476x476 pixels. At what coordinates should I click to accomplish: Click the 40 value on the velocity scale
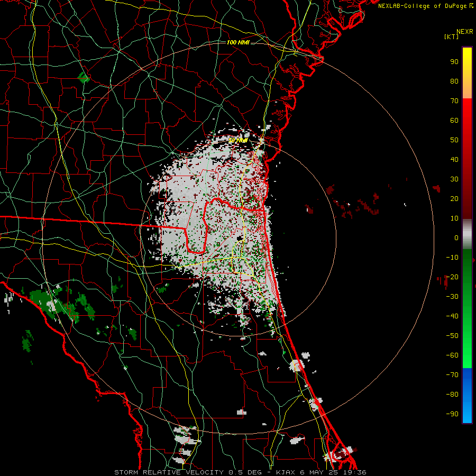pos(454,159)
